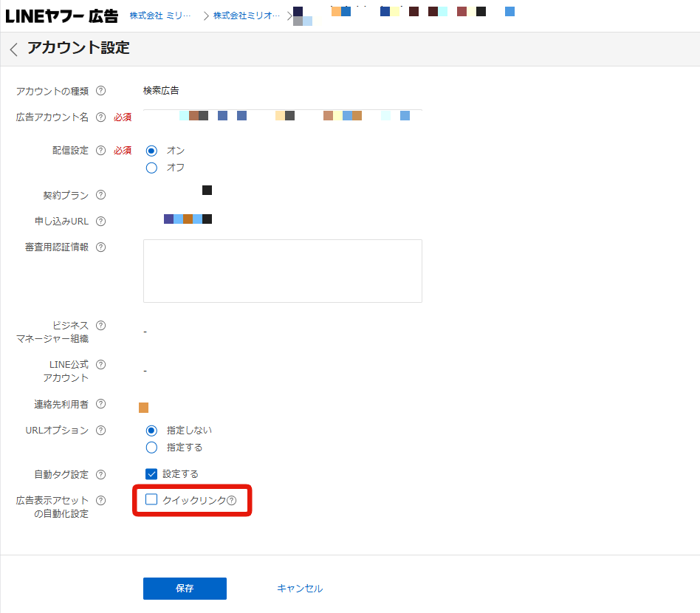700x613 pixels.
Task: Go back using the arrow beside アカウント設定
Action: pos(14,49)
